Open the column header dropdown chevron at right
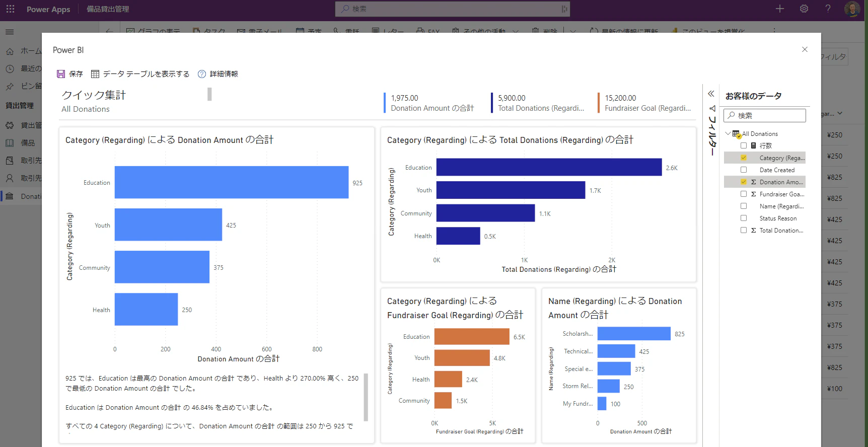Image resolution: width=868 pixels, height=447 pixels. pos(840,114)
